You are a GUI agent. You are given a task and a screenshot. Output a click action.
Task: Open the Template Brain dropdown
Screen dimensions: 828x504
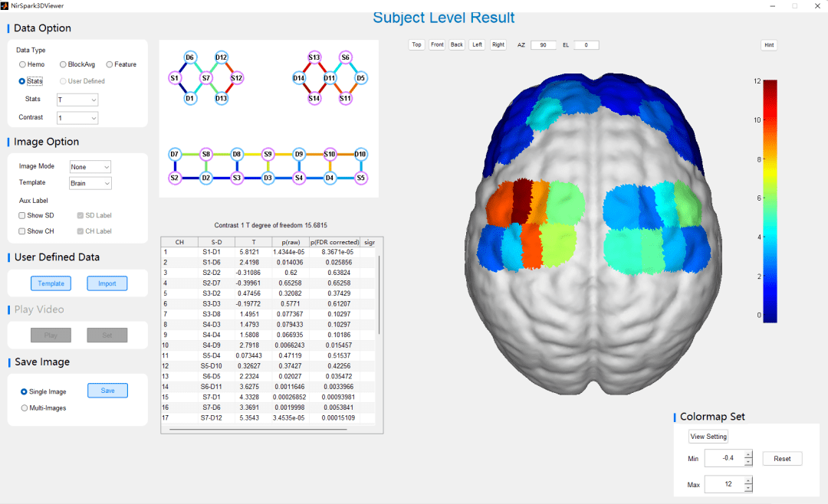90,183
